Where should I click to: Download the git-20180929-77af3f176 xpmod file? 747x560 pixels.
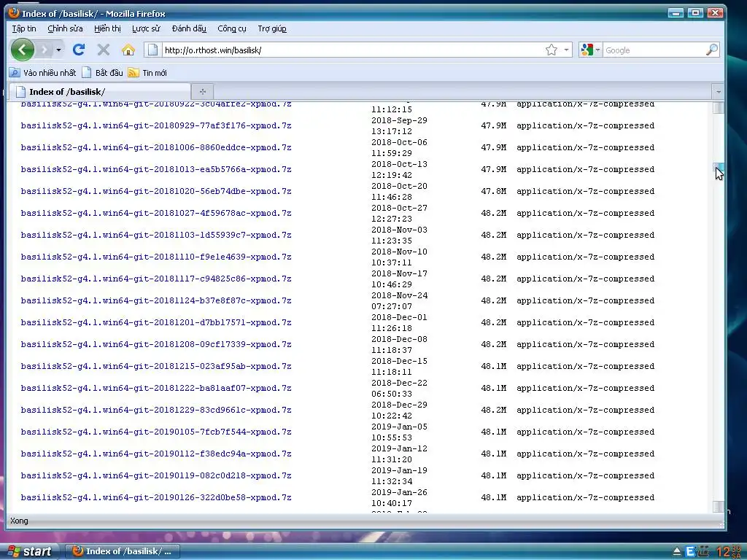click(156, 125)
